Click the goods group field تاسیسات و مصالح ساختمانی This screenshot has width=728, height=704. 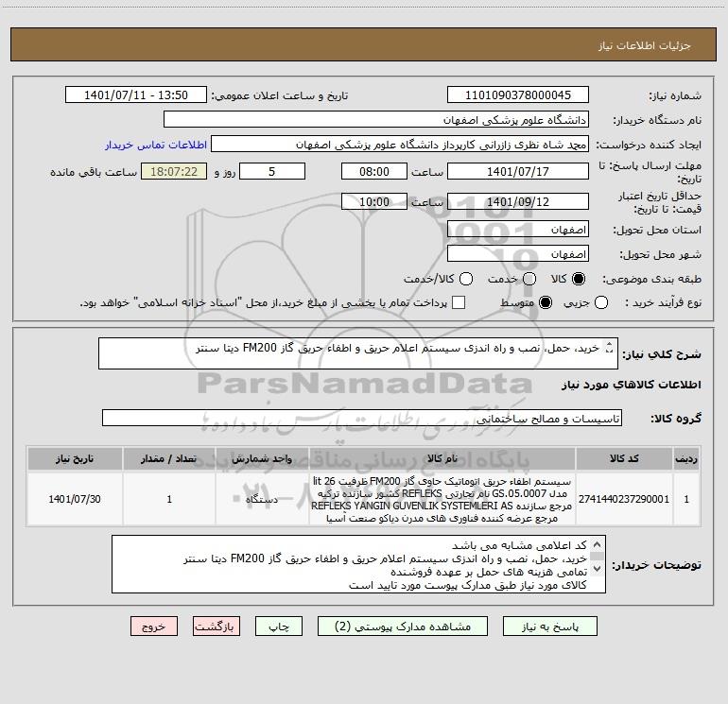tap(362, 418)
